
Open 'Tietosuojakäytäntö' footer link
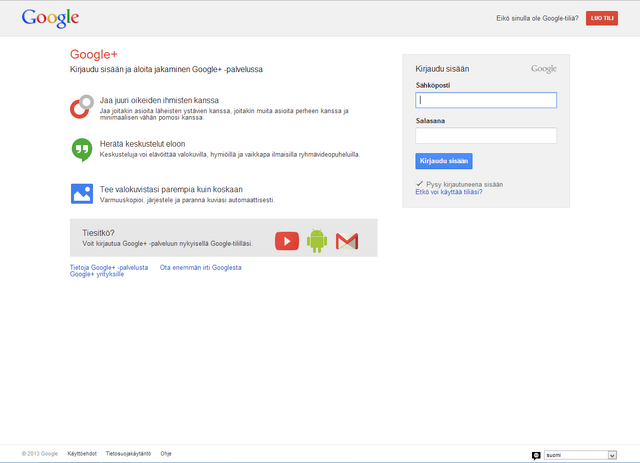128,454
